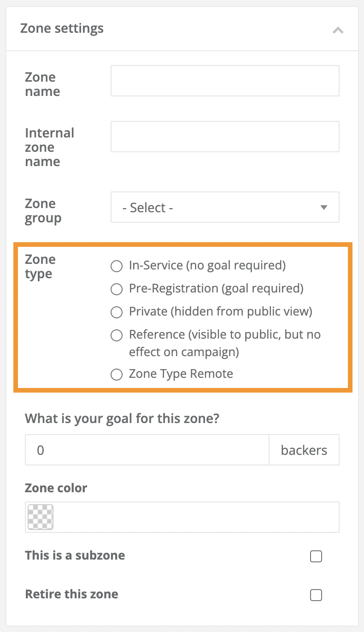364x632 pixels.
Task: Click the 'Zone color' label
Action: (x=56, y=488)
